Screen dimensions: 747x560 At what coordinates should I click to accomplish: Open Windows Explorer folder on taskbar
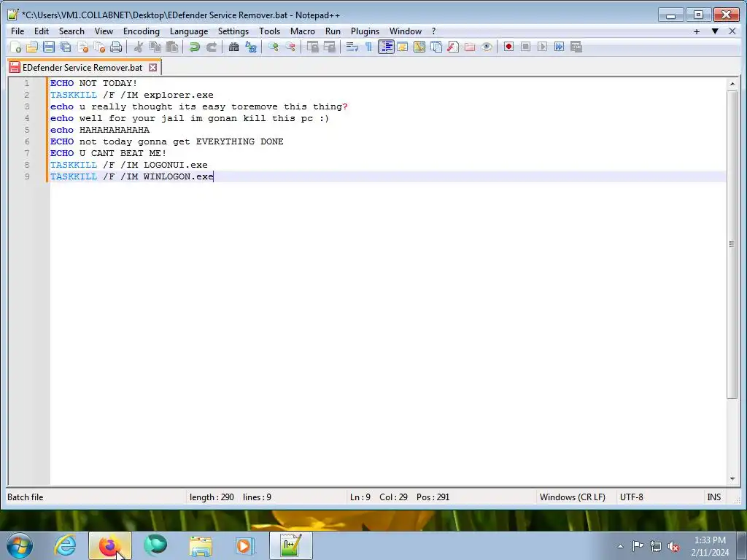point(201,545)
